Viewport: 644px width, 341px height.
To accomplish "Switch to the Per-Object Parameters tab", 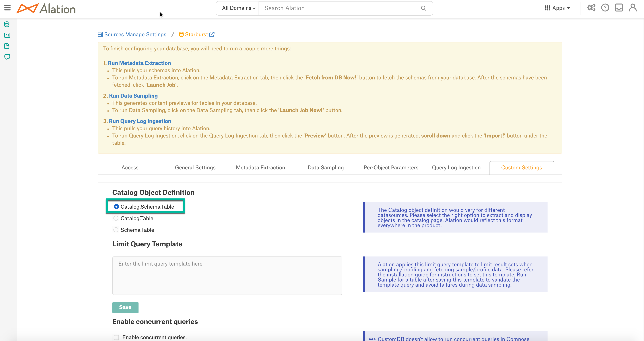I will [391, 168].
